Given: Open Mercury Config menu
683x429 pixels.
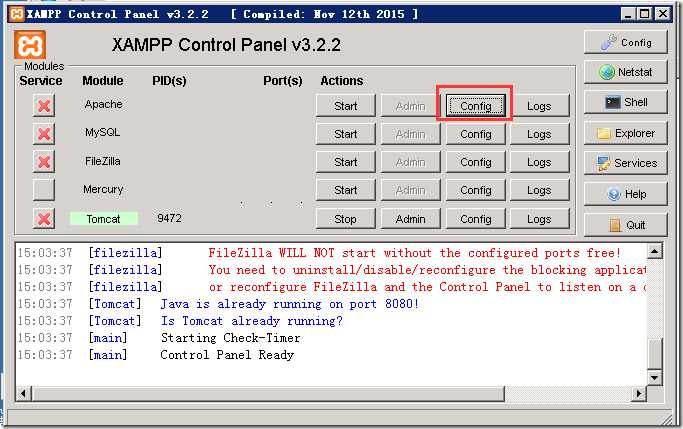Looking at the screenshot, I should coord(476,190).
